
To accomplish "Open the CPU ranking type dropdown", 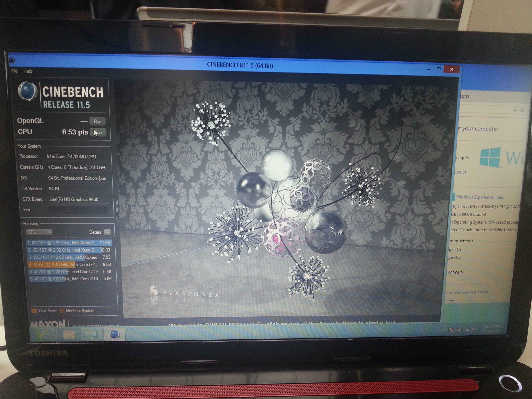I will coord(39,232).
